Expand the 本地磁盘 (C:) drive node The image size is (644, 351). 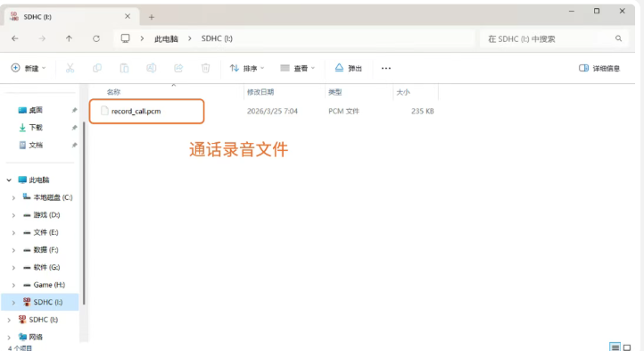point(13,198)
